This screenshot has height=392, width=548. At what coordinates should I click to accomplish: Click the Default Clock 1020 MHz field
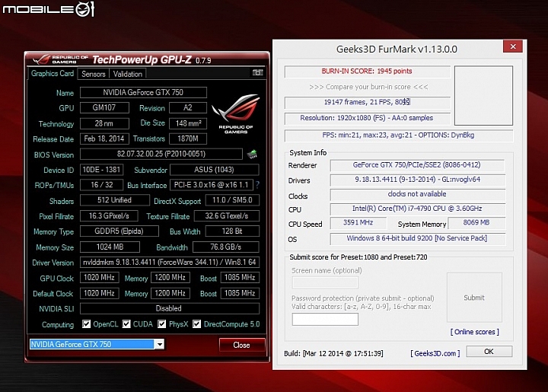coord(99,293)
